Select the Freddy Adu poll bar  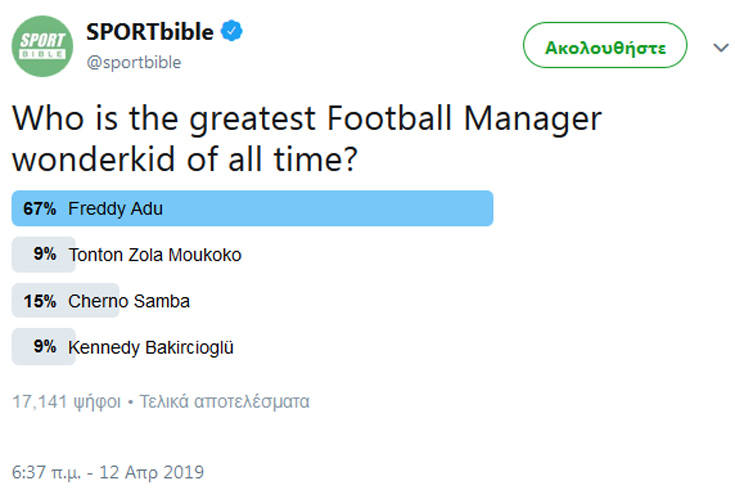click(252, 208)
